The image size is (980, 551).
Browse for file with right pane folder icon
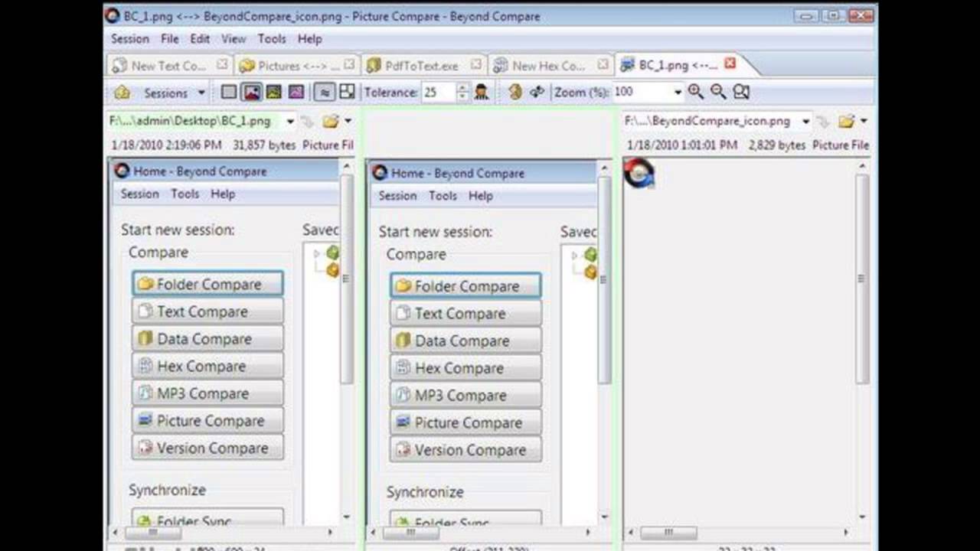click(846, 121)
